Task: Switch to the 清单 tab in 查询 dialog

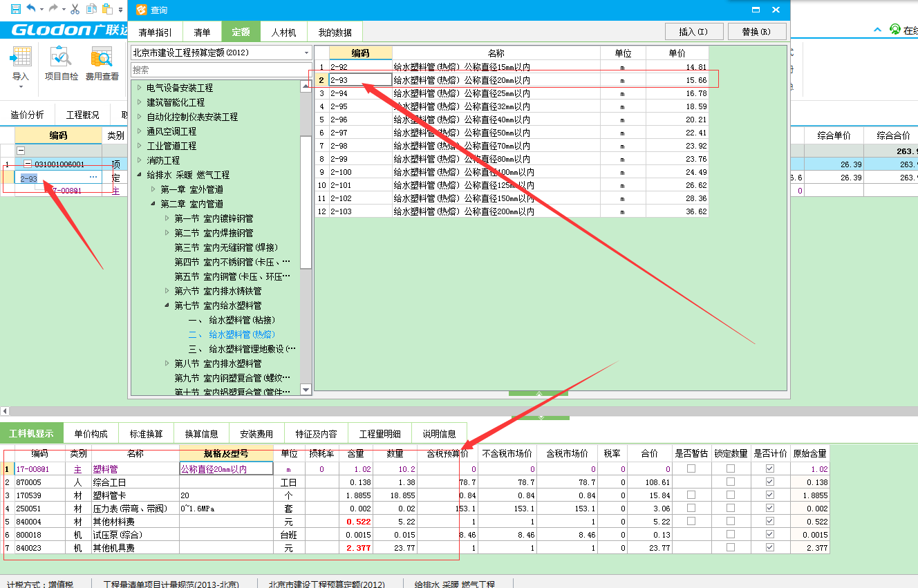Action: [x=202, y=32]
